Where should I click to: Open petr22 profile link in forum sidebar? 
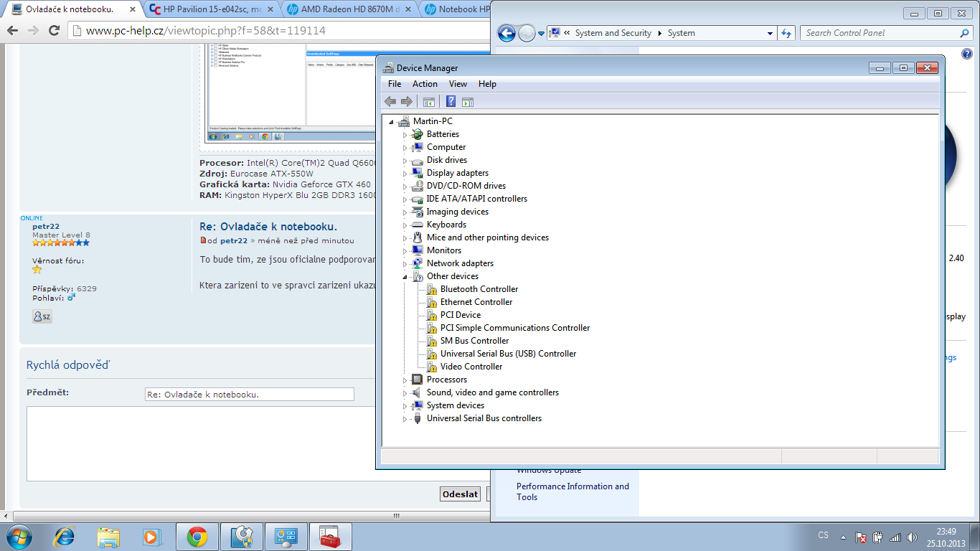(46, 226)
